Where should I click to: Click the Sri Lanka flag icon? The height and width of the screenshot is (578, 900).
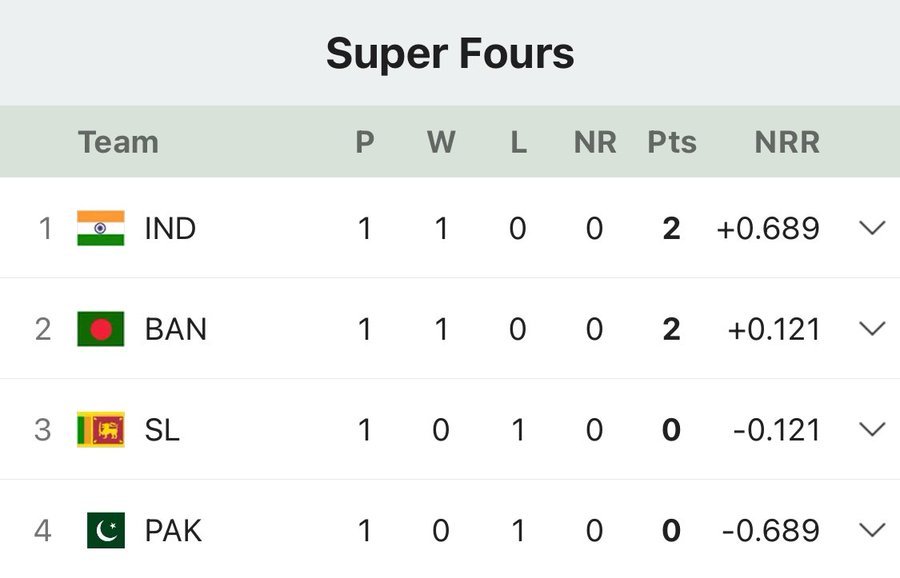coord(101,430)
